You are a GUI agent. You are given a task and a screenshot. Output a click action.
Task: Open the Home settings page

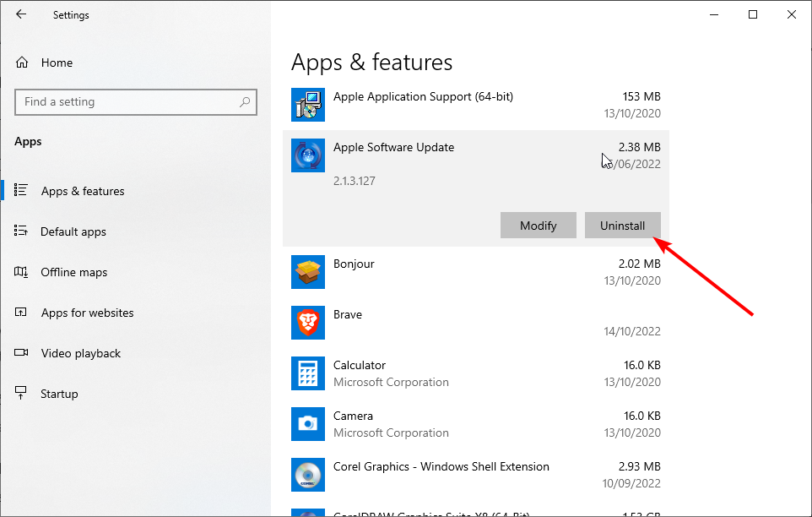pos(56,63)
